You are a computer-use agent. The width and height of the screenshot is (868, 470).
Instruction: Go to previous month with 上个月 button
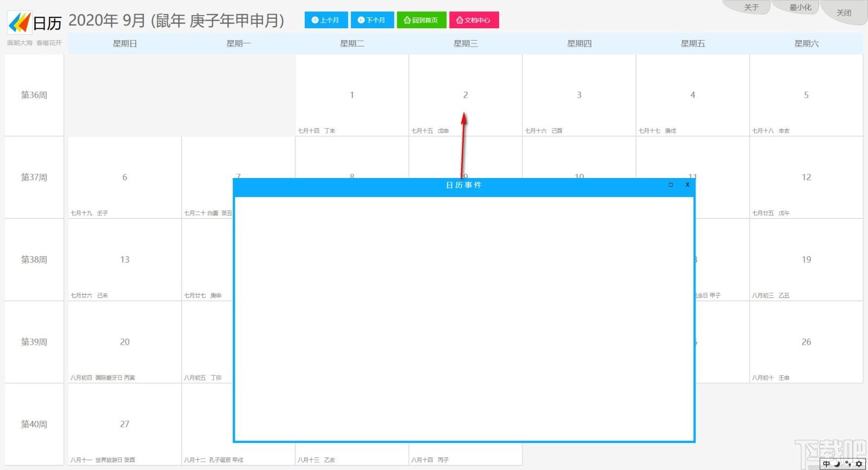pyautogui.click(x=326, y=20)
